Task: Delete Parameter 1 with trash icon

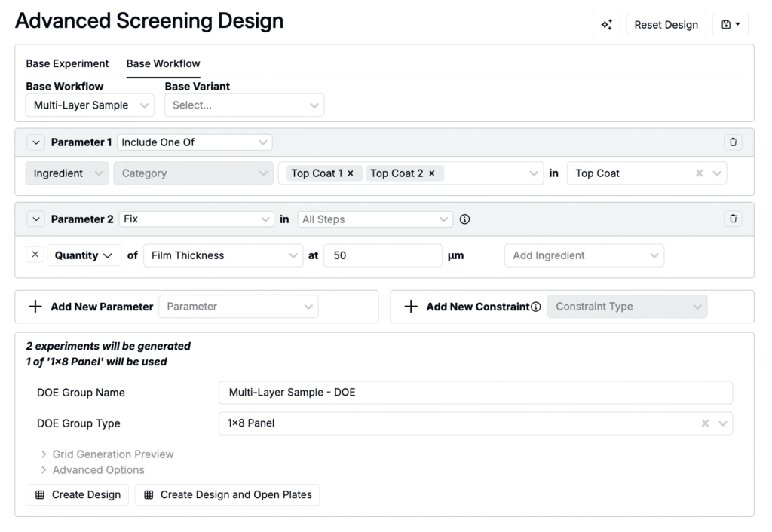Action: point(733,142)
